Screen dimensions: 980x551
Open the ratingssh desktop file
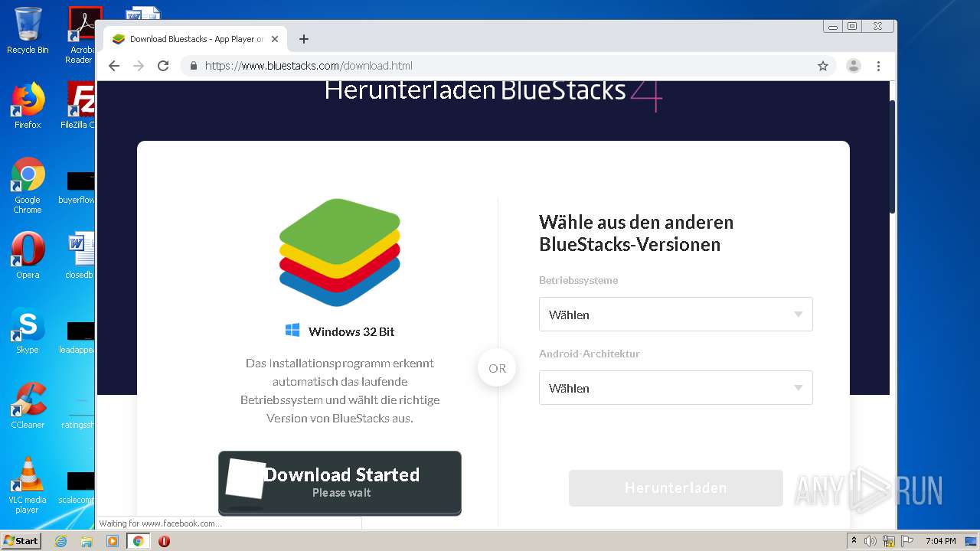79,410
